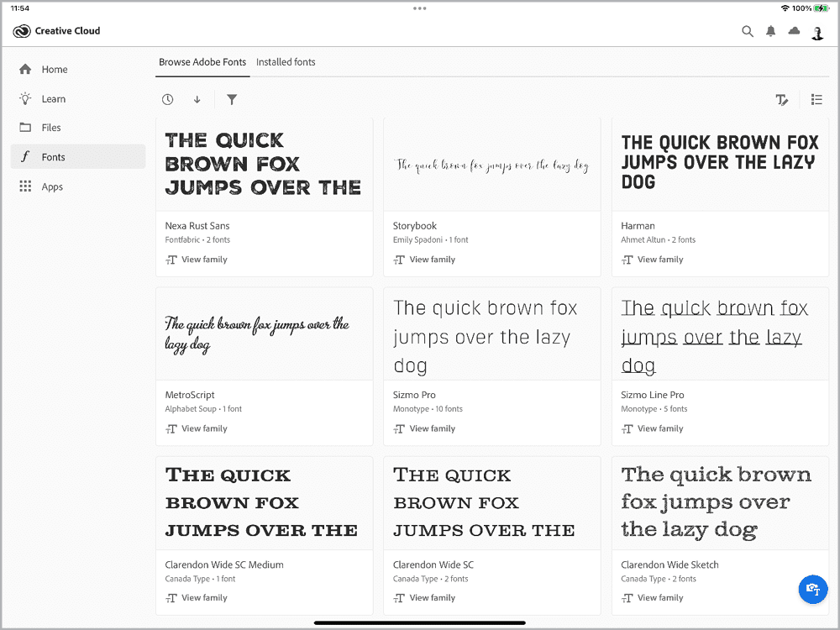Image resolution: width=840 pixels, height=630 pixels.
Task: Click Monotype · 5 fonts text
Action: (654, 409)
